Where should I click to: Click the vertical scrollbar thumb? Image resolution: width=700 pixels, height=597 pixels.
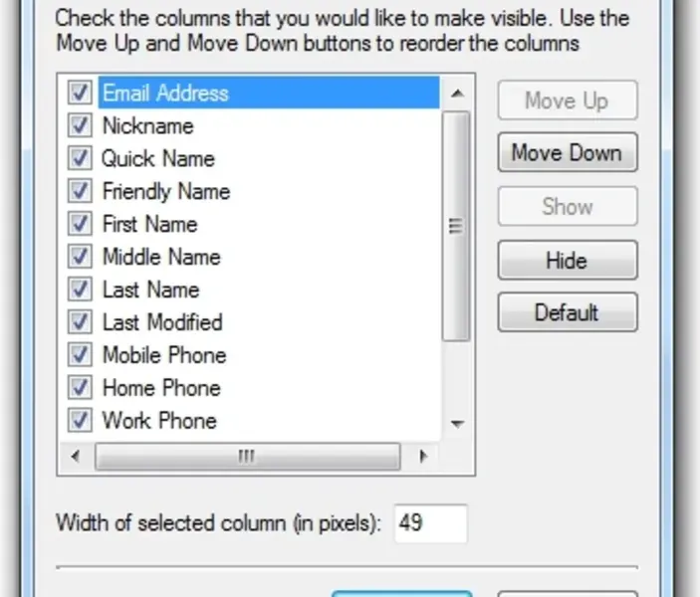(456, 227)
